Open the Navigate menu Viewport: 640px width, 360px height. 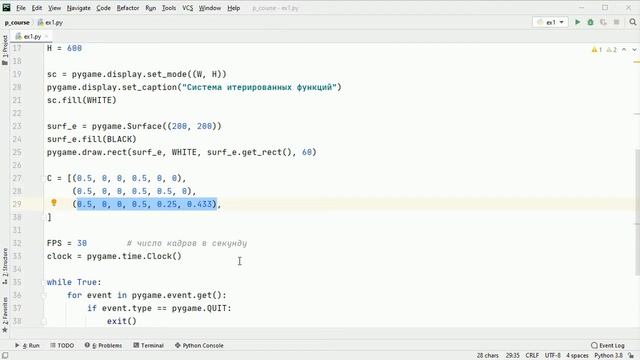(x=78, y=8)
